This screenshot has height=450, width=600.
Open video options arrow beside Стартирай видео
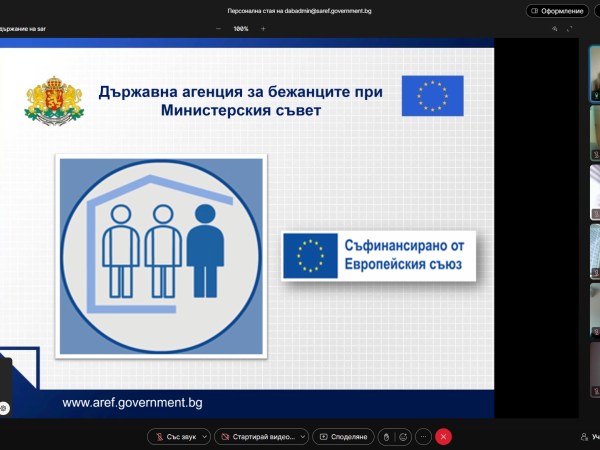click(x=303, y=437)
